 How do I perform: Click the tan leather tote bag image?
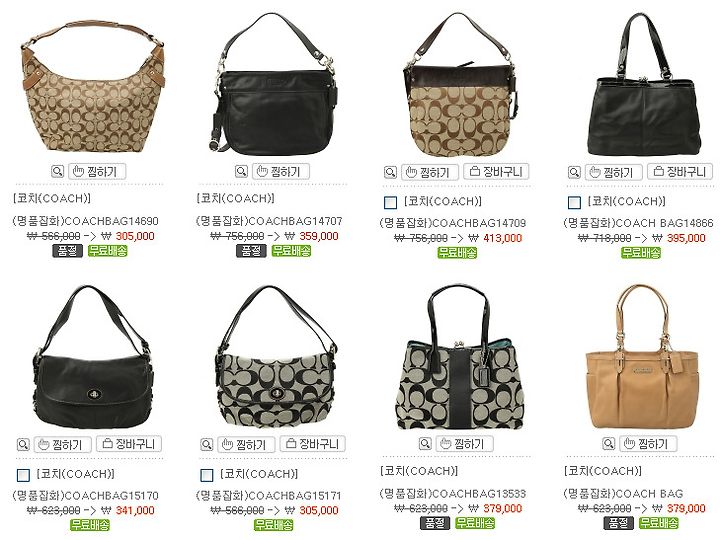[x=643, y=357]
